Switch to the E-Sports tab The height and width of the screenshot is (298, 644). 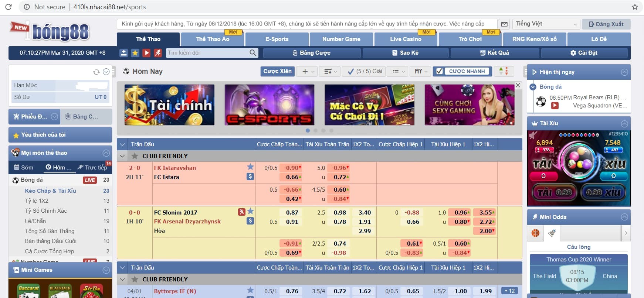pos(277,39)
